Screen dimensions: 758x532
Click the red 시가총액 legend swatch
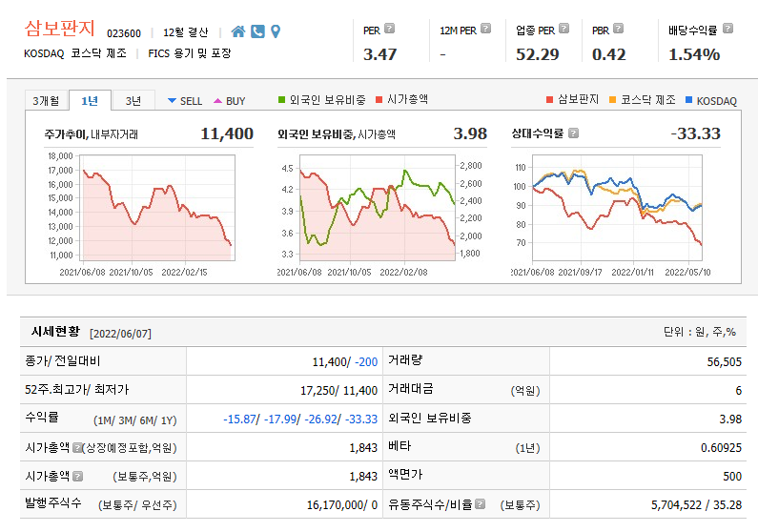point(379,99)
